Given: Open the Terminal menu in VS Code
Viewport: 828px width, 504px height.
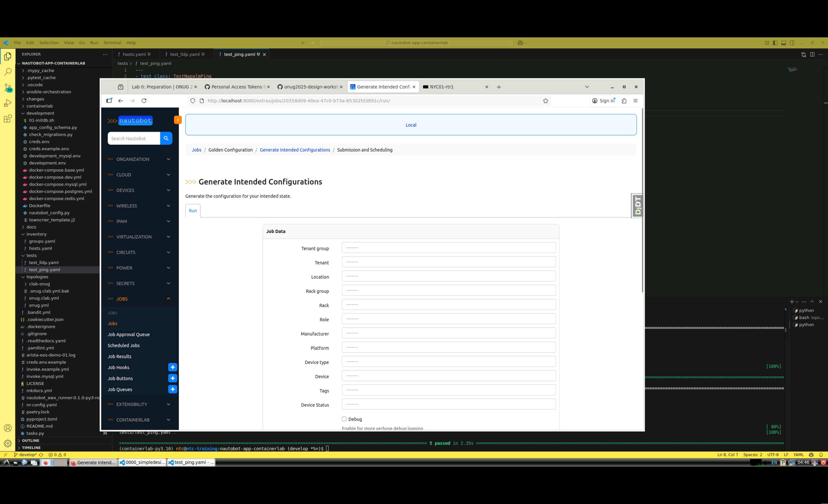Looking at the screenshot, I should 112,43.
